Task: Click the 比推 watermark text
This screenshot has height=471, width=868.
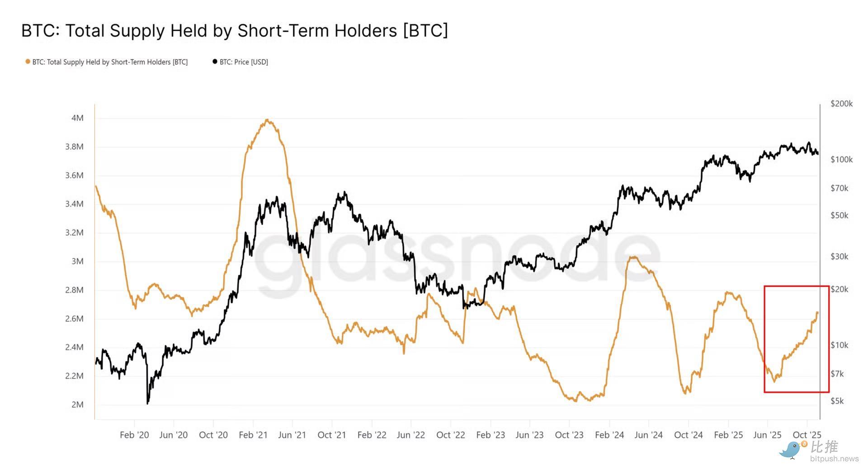Action: [825, 447]
